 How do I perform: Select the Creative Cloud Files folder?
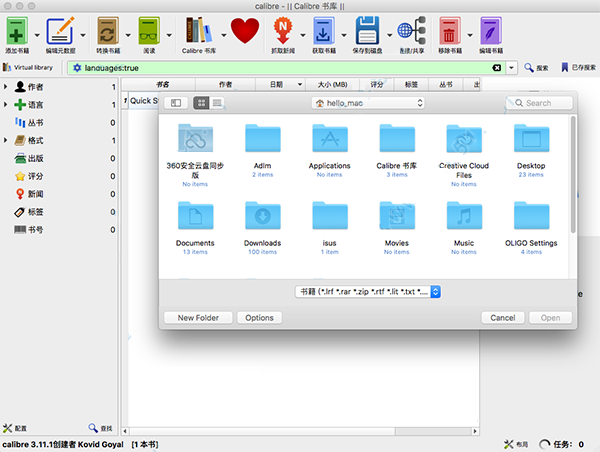[464, 155]
